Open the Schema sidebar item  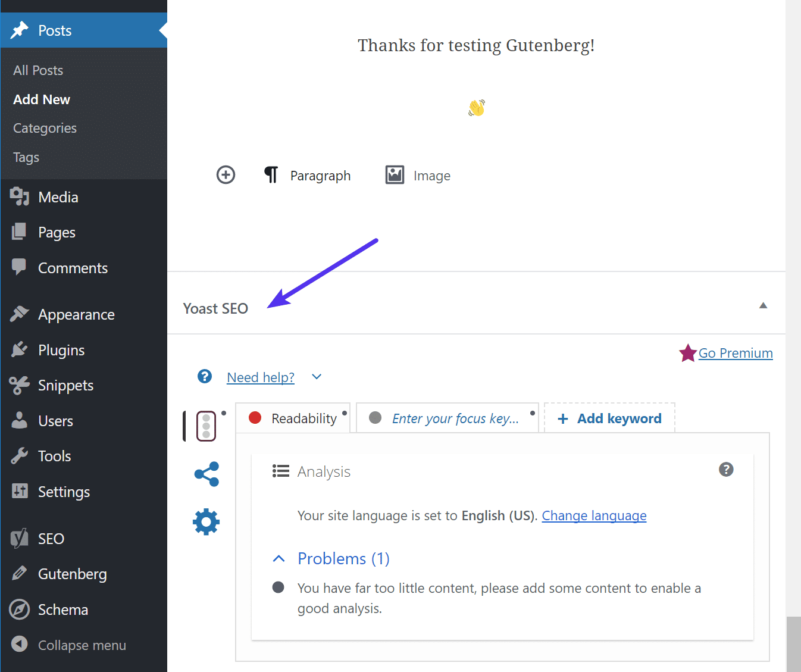pos(63,609)
